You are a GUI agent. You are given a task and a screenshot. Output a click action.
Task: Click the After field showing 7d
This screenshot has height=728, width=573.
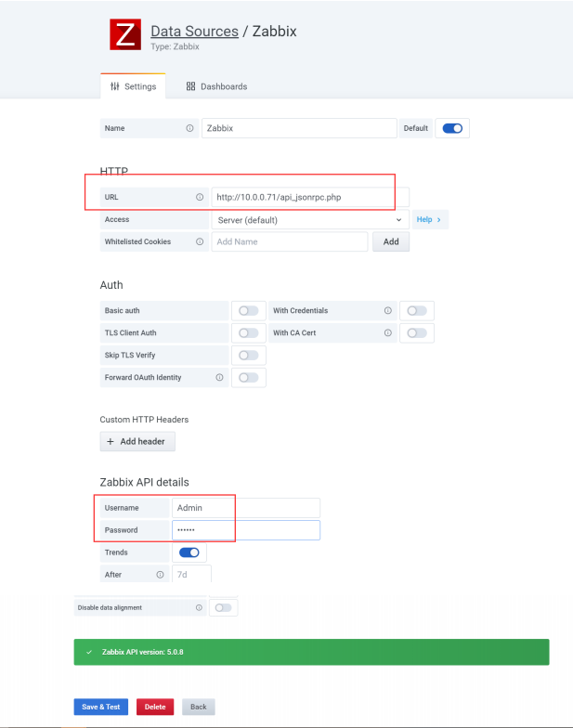(x=191, y=574)
